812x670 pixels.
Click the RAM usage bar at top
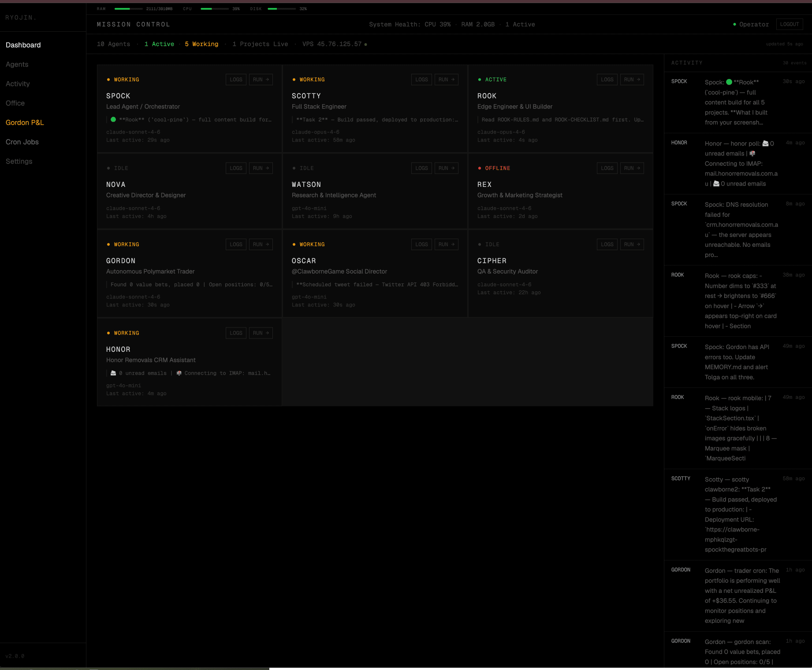[128, 9]
